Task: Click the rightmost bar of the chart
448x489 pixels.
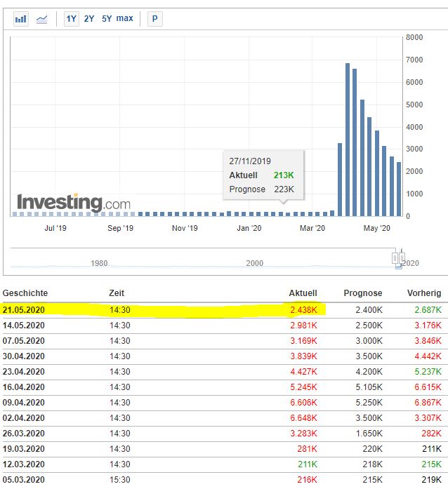Action: click(x=399, y=189)
